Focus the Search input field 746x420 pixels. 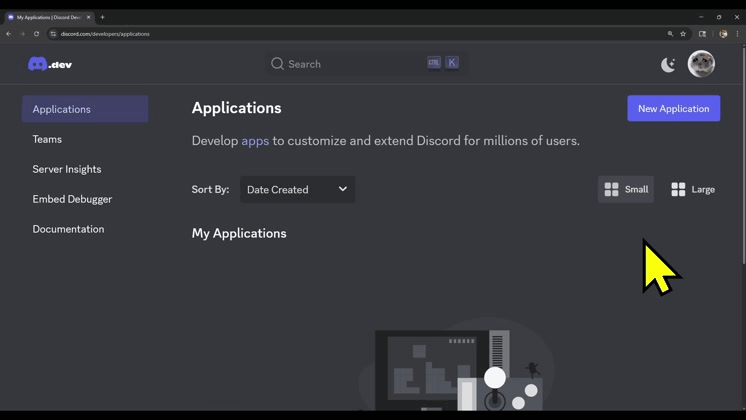[366, 64]
